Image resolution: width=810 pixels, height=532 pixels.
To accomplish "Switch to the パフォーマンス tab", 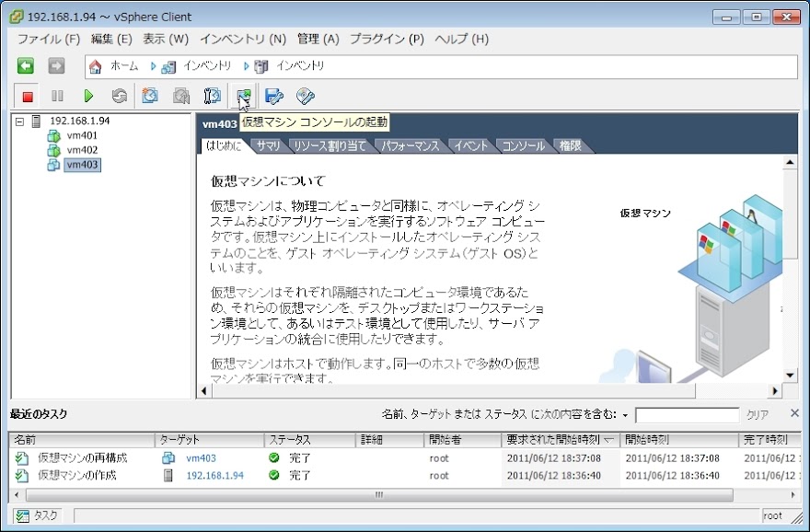I will coord(411,146).
